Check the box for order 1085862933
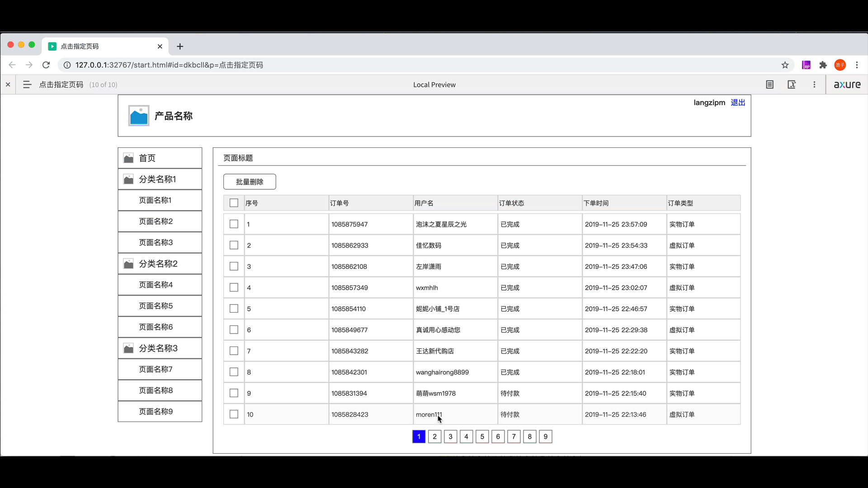The width and height of the screenshot is (868, 488). (x=234, y=245)
